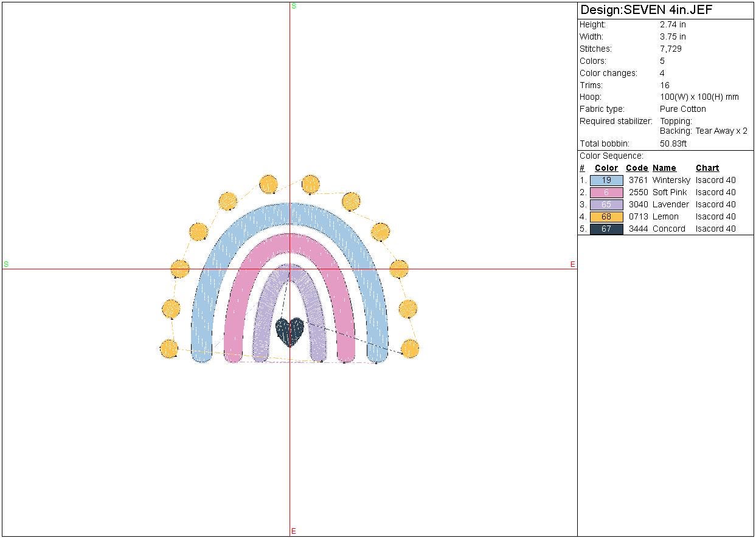756x538 pixels.
Task: Pick the Lavender swatch numbered 65
Action: 606,205
